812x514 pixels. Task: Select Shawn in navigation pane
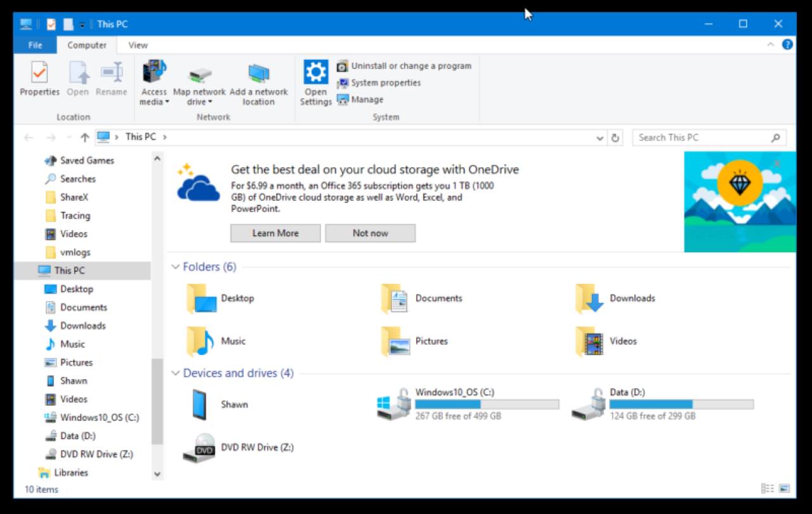67,381
